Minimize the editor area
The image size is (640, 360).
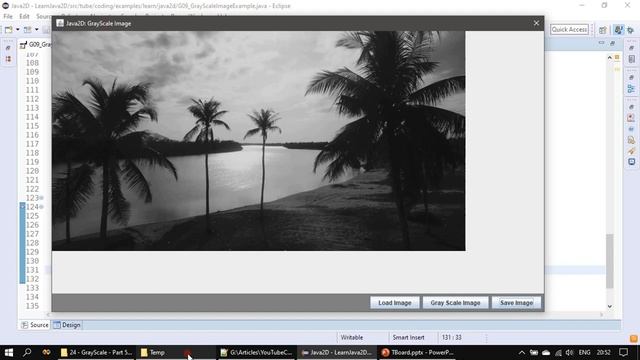point(602,42)
